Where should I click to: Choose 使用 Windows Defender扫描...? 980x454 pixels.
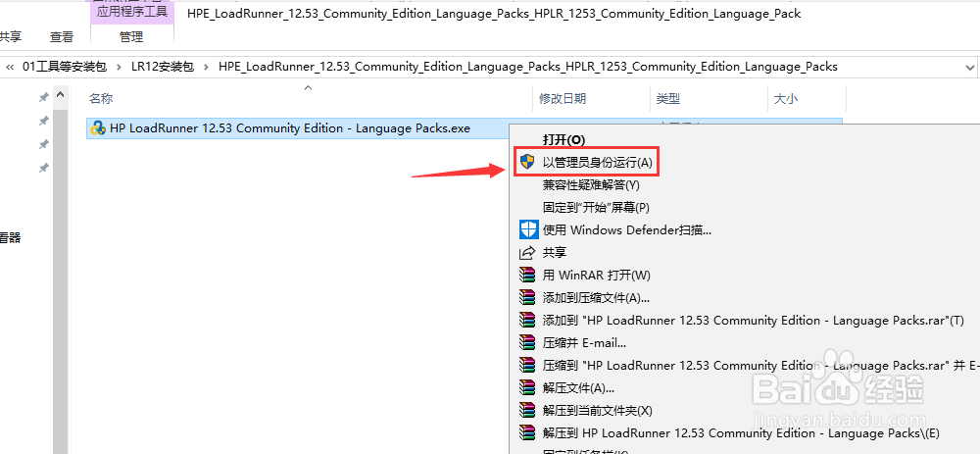[x=627, y=230]
